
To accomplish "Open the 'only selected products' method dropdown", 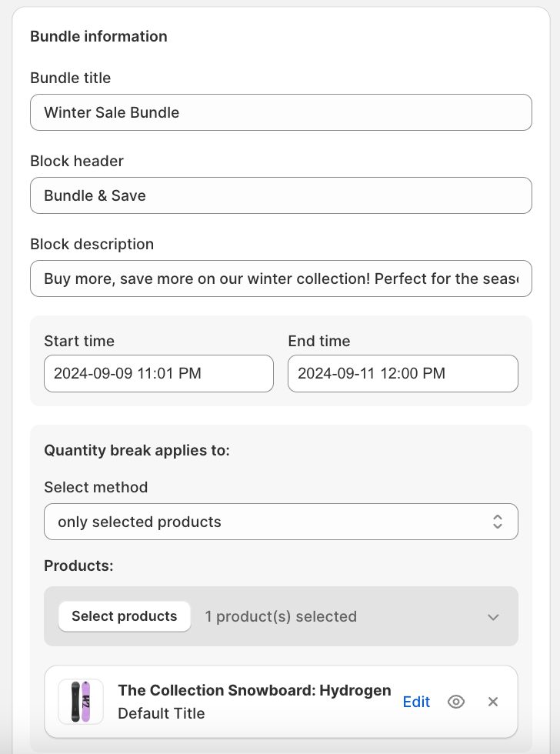I will [x=281, y=522].
